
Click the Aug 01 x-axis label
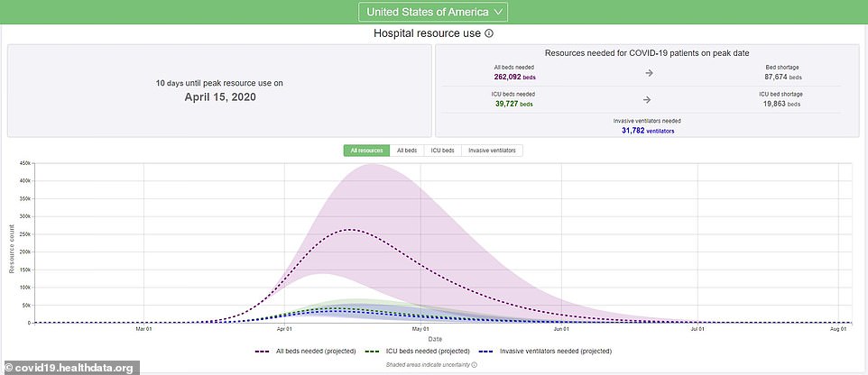point(838,330)
